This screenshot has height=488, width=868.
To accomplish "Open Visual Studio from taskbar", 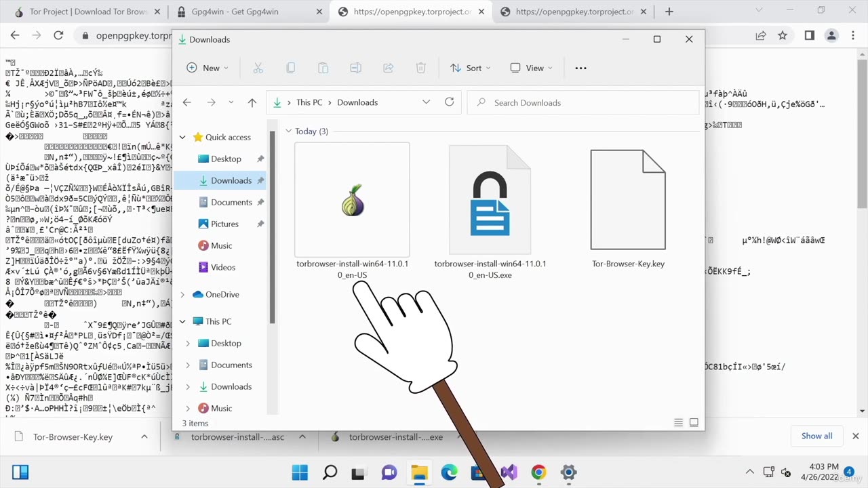I will pos(509,472).
